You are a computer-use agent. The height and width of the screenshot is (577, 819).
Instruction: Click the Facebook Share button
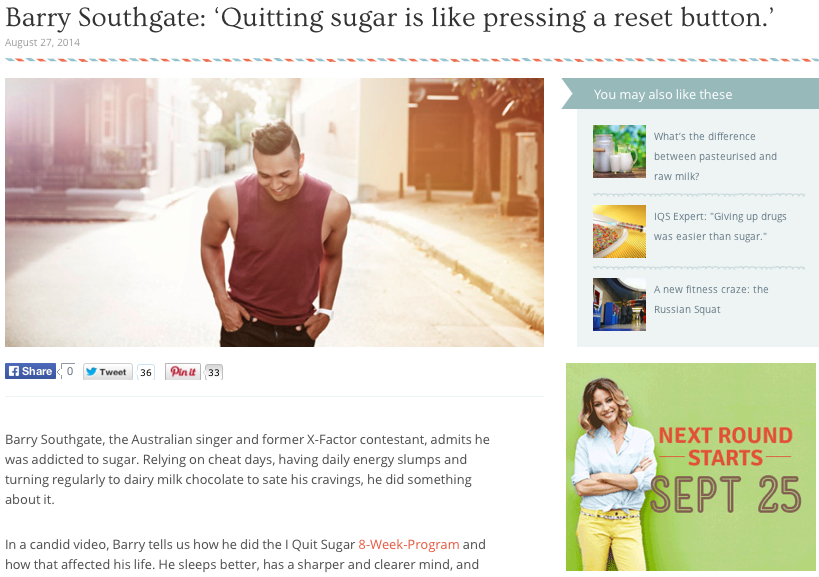30,371
